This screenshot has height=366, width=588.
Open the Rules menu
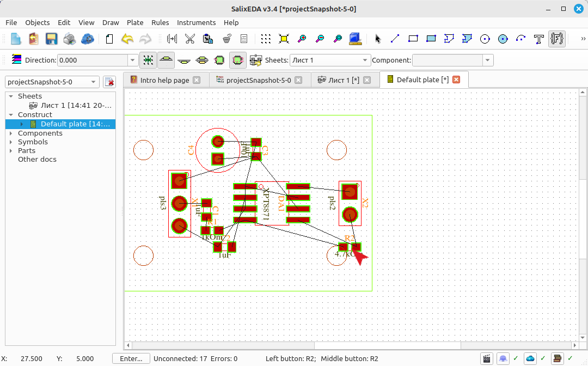[160, 22]
